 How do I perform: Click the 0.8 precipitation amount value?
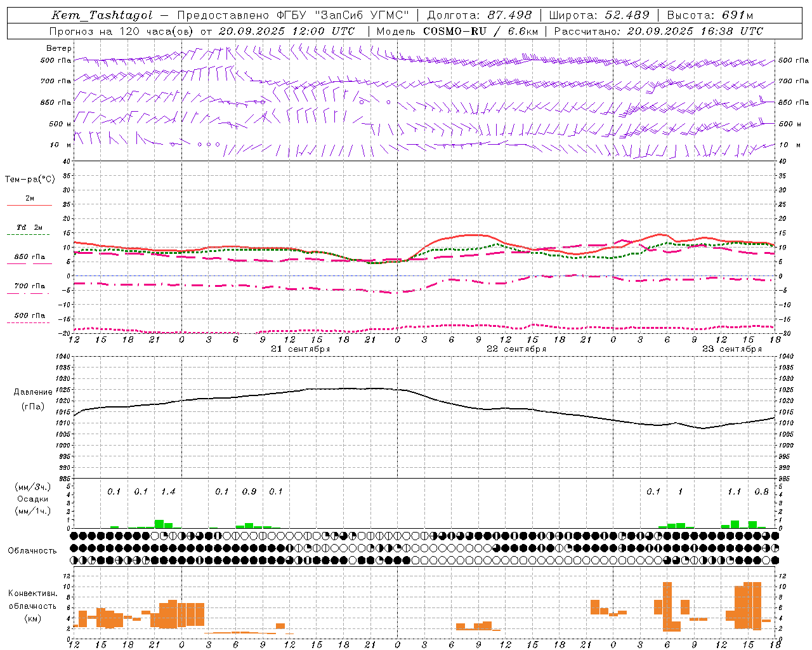click(761, 492)
